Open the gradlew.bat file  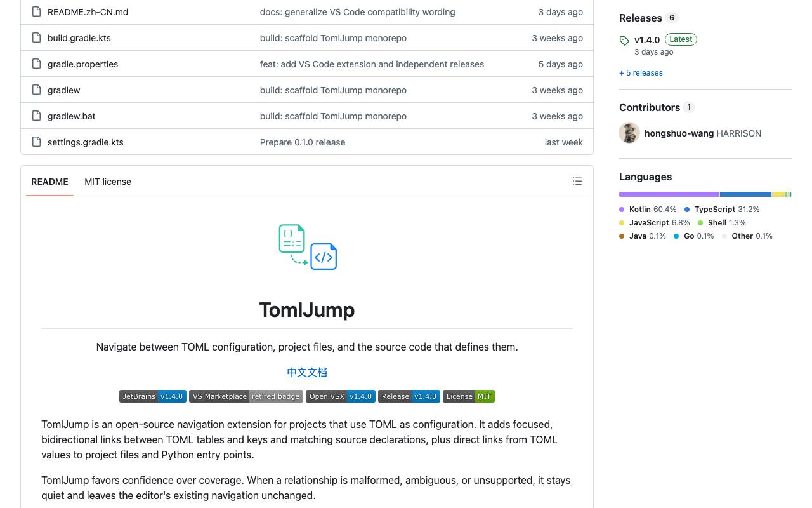(72, 116)
